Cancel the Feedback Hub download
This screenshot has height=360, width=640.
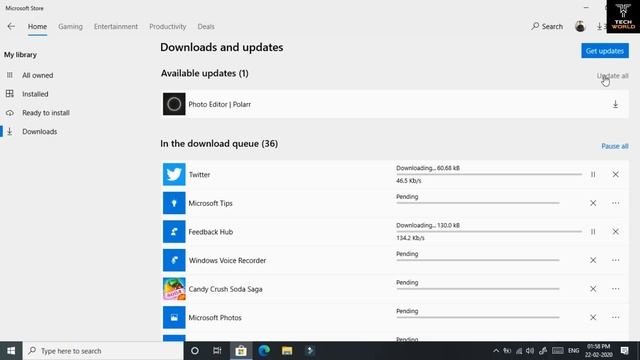click(x=616, y=231)
